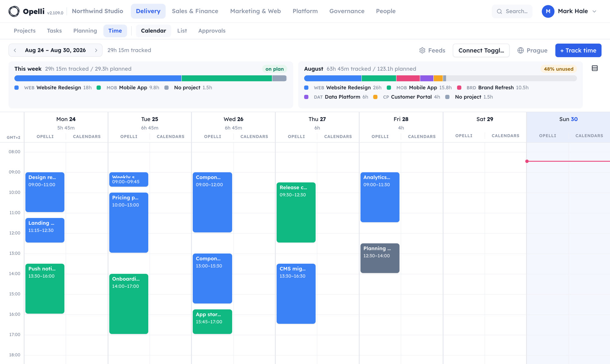The width and height of the screenshot is (610, 364).
Task: Open the gray Planning entry 12:30–14:00
Action: click(x=380, y=258)
